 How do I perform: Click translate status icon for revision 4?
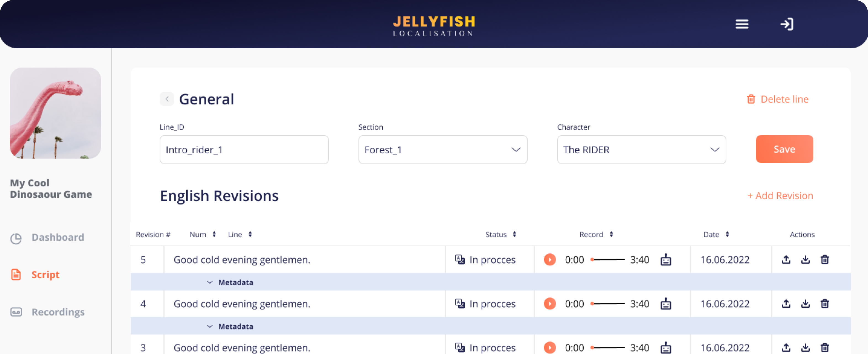tap(460, 304)
